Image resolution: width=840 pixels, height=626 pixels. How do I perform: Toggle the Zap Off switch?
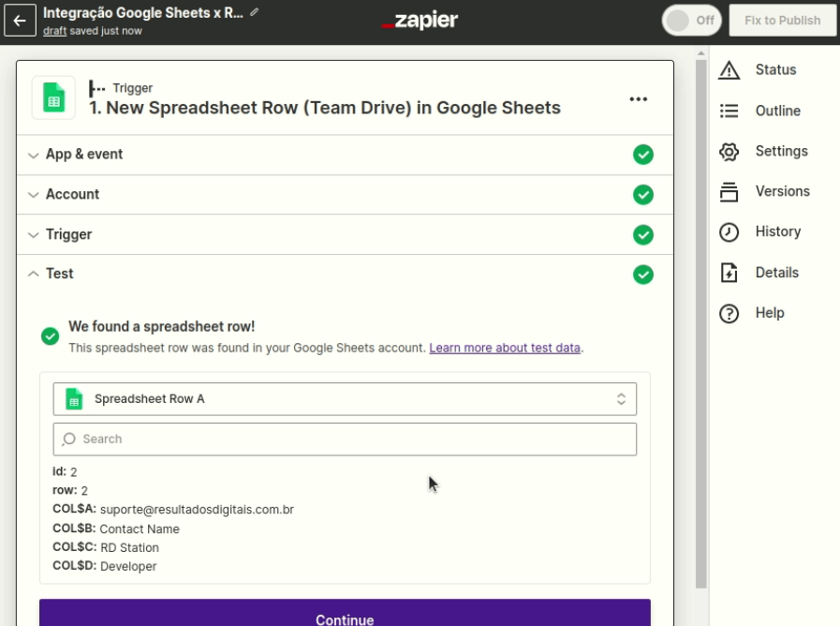tap(691, 20)
